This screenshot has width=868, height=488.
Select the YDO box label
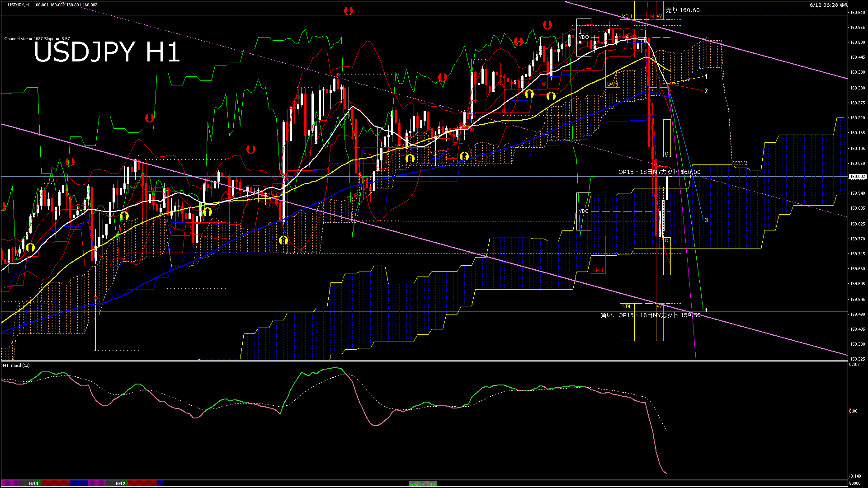click(584, 37)
